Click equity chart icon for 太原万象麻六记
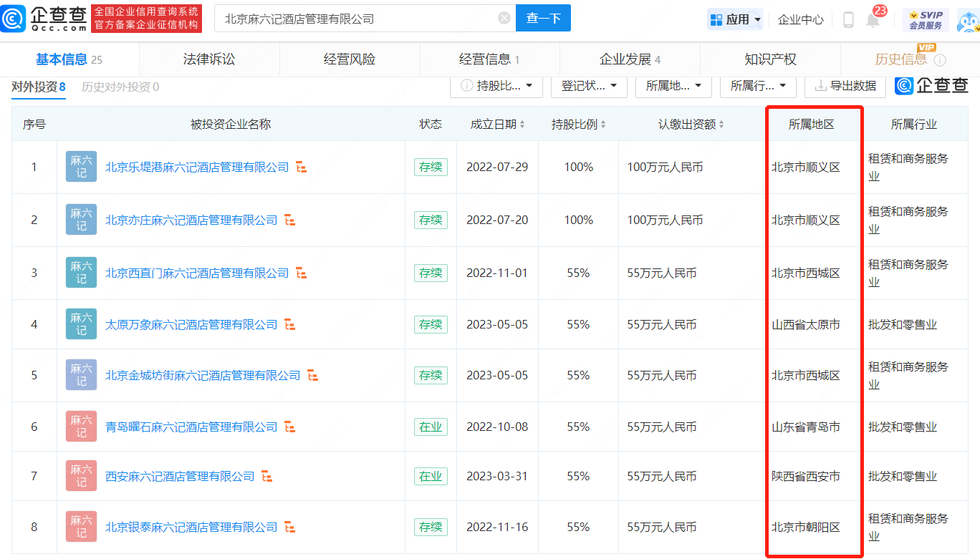 pos(290,325)
